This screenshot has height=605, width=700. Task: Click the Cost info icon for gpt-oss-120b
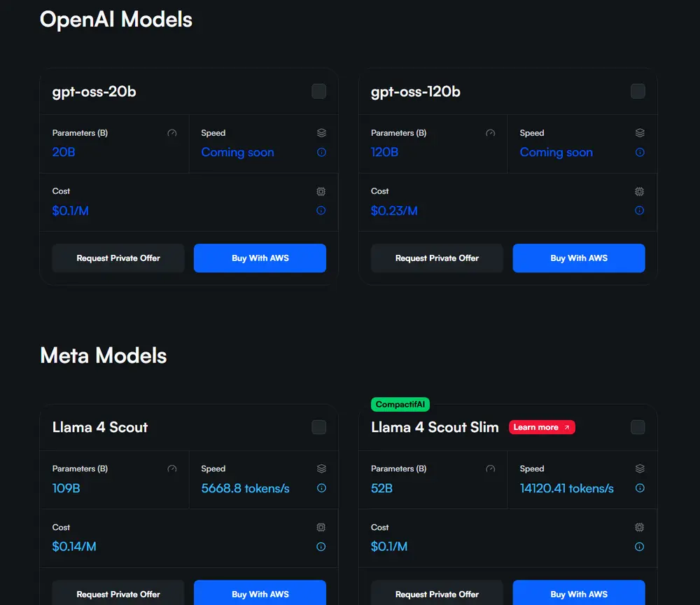(x=640, y=210)
